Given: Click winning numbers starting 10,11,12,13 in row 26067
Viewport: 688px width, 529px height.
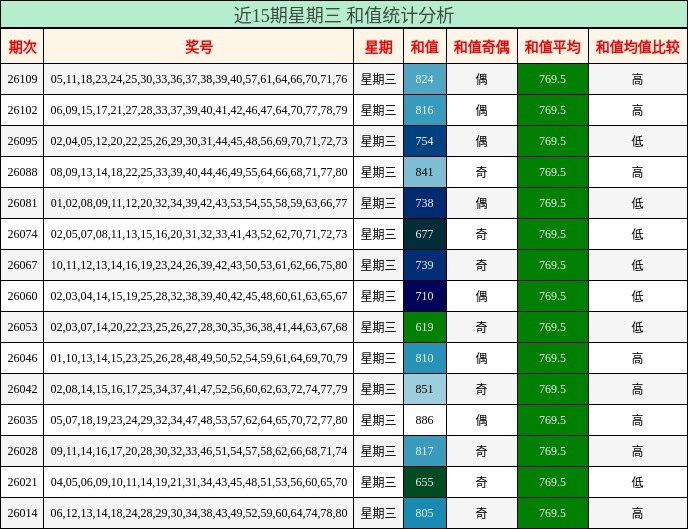Looking at the screenshot, I should [x=199, y=265].
